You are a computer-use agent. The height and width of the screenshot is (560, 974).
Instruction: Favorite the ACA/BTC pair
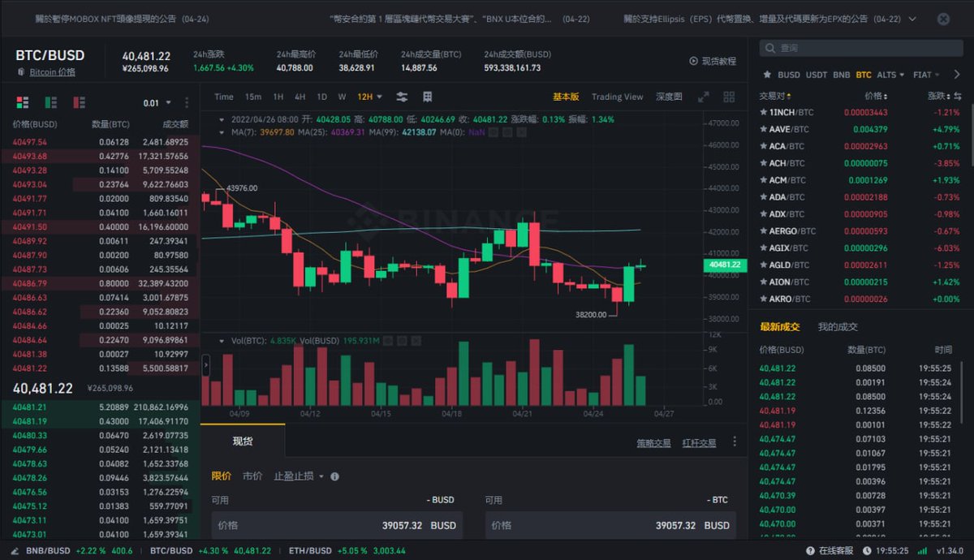tap(763, 146)
